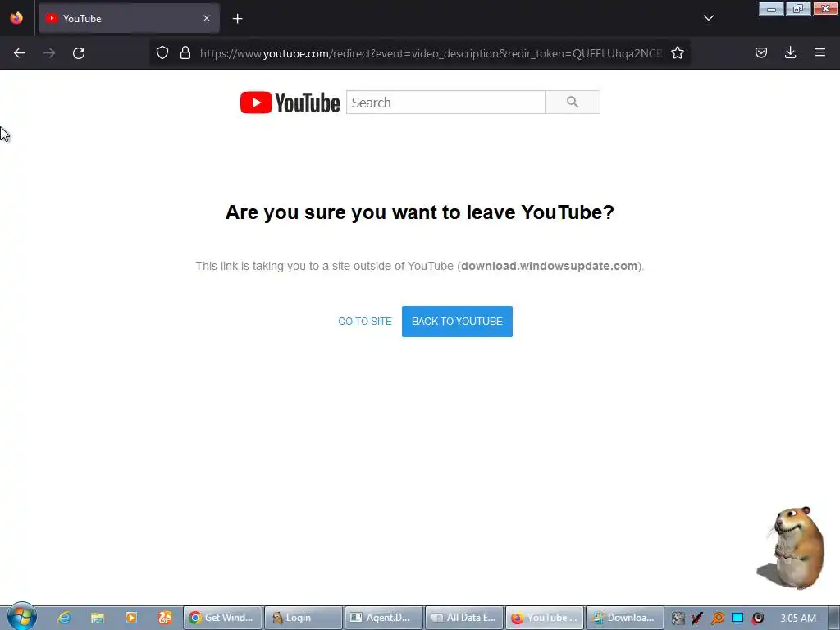
Task: Open Windows Explorer folder in taskbar
Action: (98, 618)
